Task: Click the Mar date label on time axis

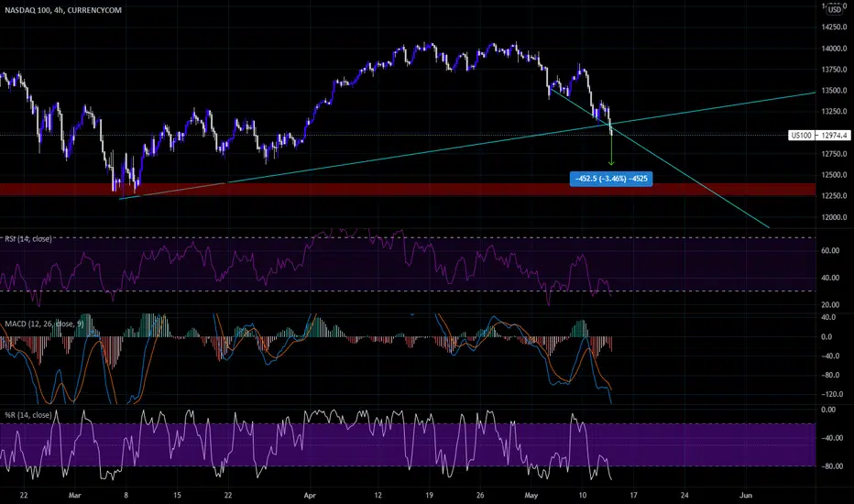Action: click(x=74, y=495)
